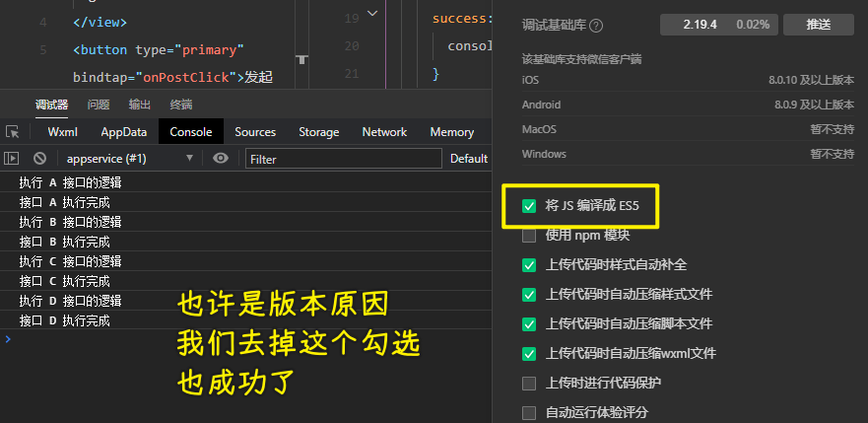Enable 上传时进行代码保护 checkbox
The image size is (868, 423).
(x=529, y=383)
